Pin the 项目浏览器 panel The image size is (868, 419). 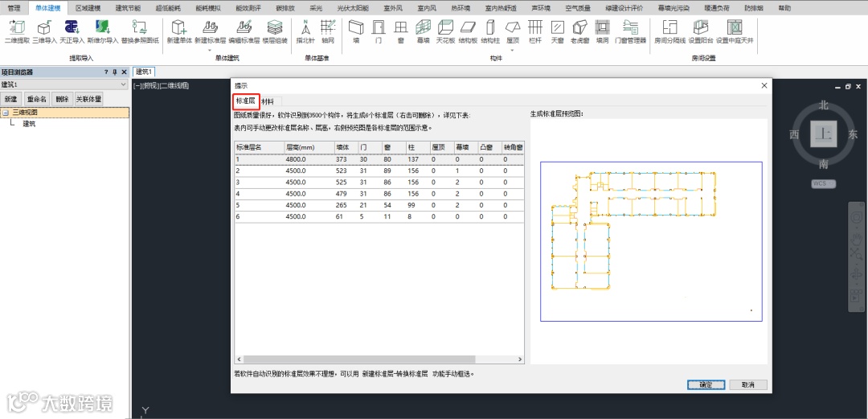pos(115,72)
